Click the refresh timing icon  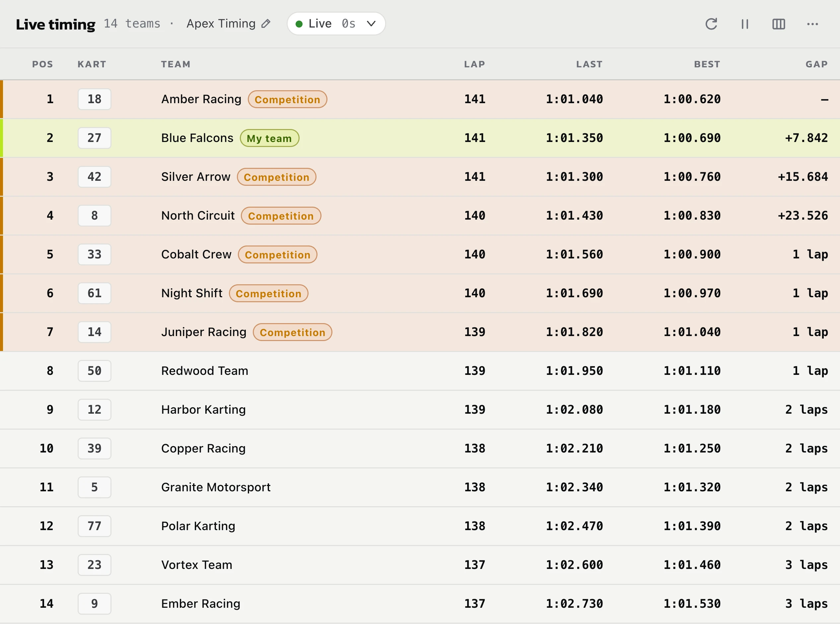coord(711,24)
